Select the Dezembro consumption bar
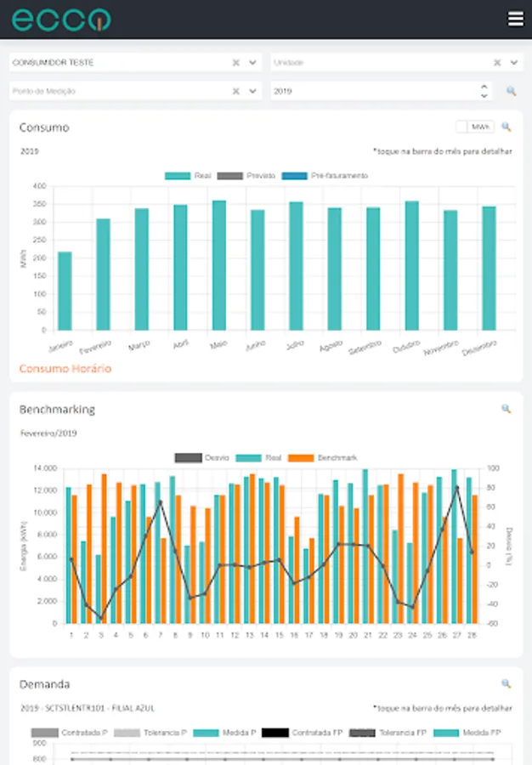 (490, 269)
